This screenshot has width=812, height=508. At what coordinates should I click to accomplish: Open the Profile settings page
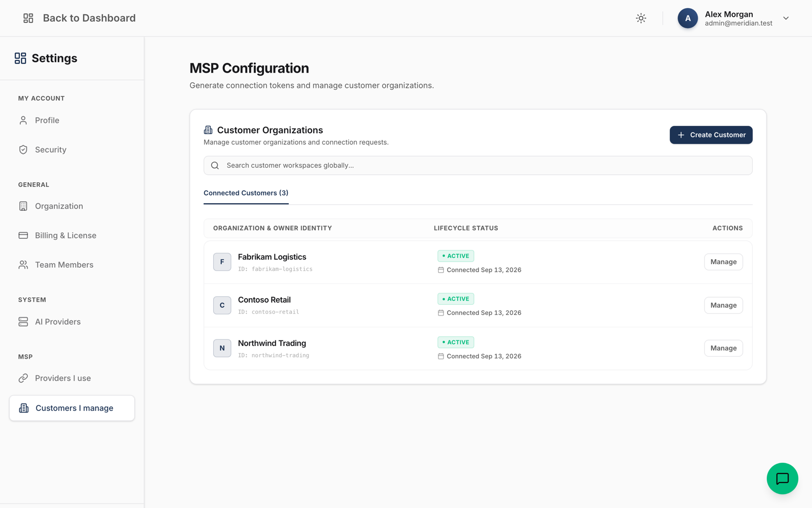click(72, 120)
